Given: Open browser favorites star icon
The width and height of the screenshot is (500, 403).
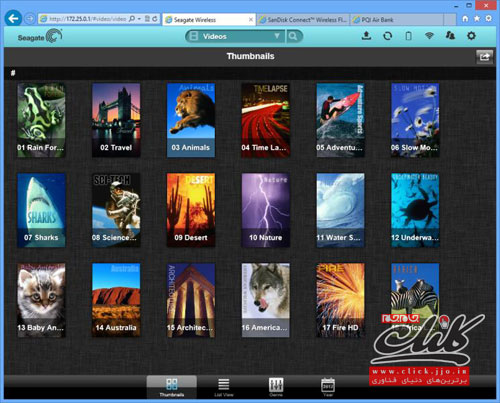Looking at the screenshot, I should [x=477, y=19].
